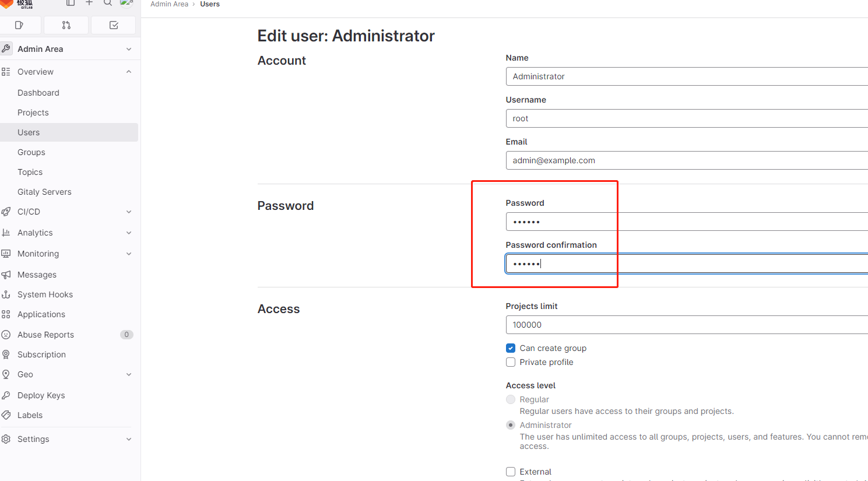
Task: Click the Settings gear icon
Action: [6, 439]
